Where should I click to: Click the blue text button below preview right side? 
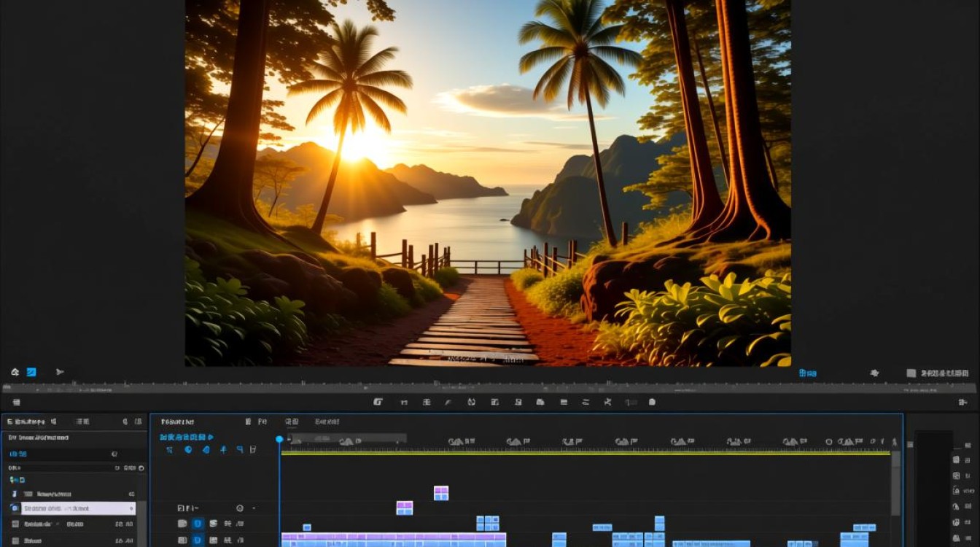pos(807,373)
